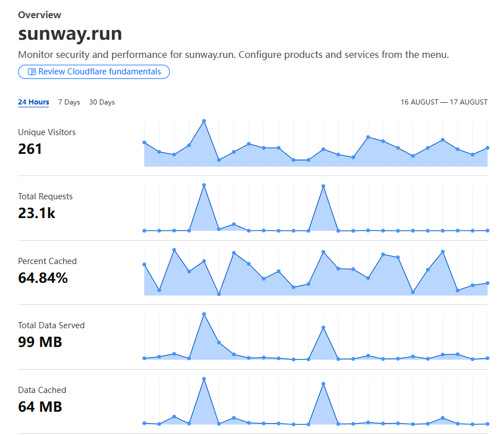504x435 pixels.
Task: Click the Total Requests value 23.1k
Action: click(36, 214)
